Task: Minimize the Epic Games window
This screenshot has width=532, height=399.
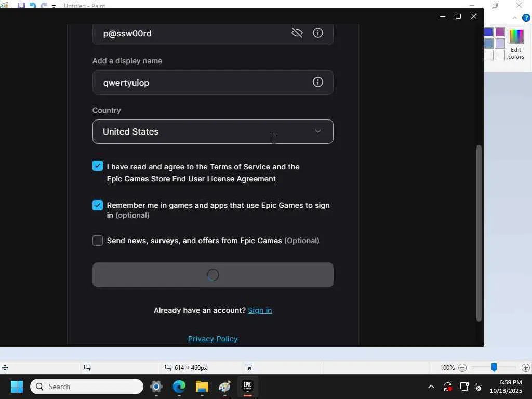Action: point(443,16)
